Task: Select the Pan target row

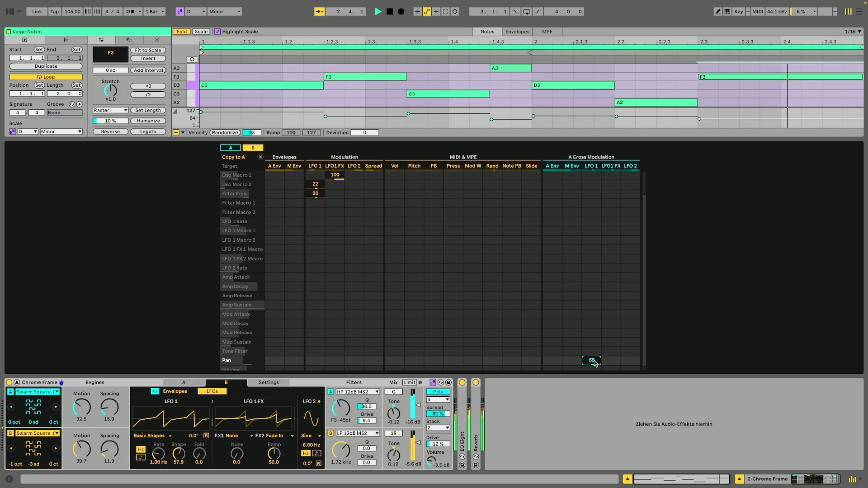Action: click(x=242, y=361)
